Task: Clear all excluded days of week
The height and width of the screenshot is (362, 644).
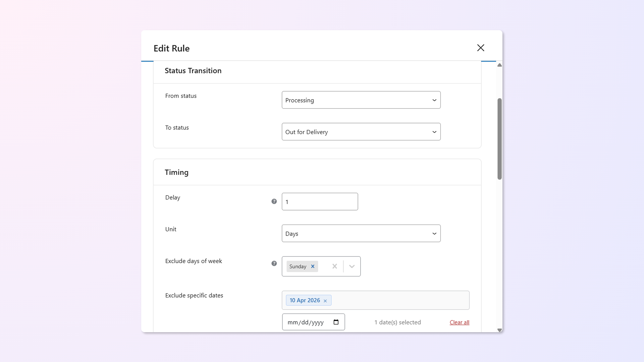Action: [334, 266]
